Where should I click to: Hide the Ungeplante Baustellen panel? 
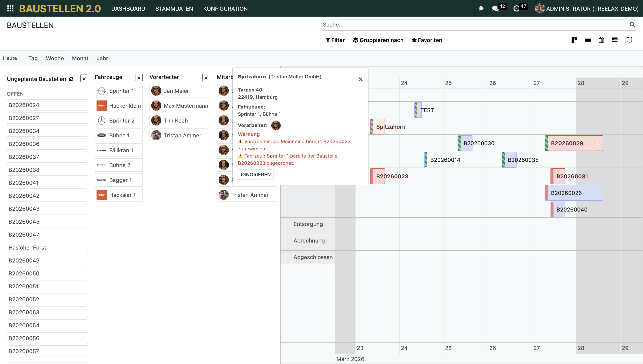pos(84,79)
